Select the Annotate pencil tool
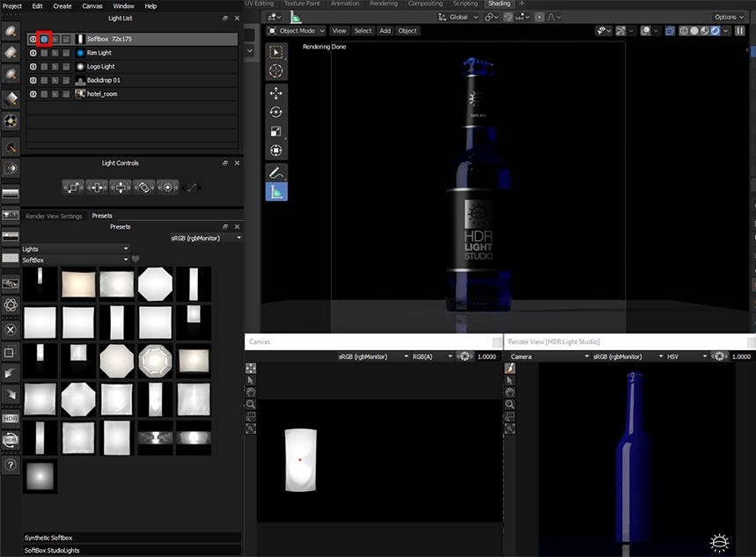 [275, 172]
